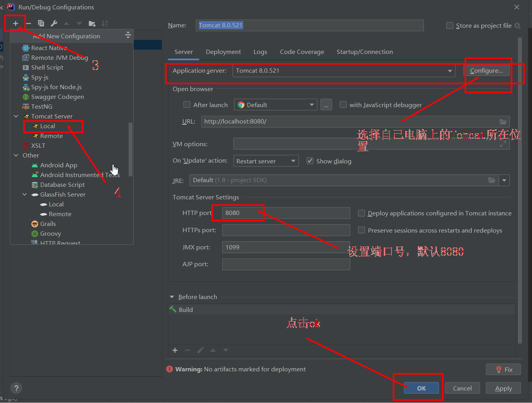Image resolution: width=532 pixels, height=403 pixels.
Task: Click Name input field
Action: click(x=310, y=25)
